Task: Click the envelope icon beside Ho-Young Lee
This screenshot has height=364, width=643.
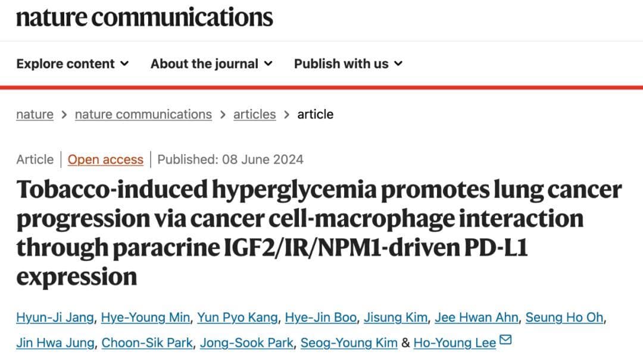Action: coord(505,341)
